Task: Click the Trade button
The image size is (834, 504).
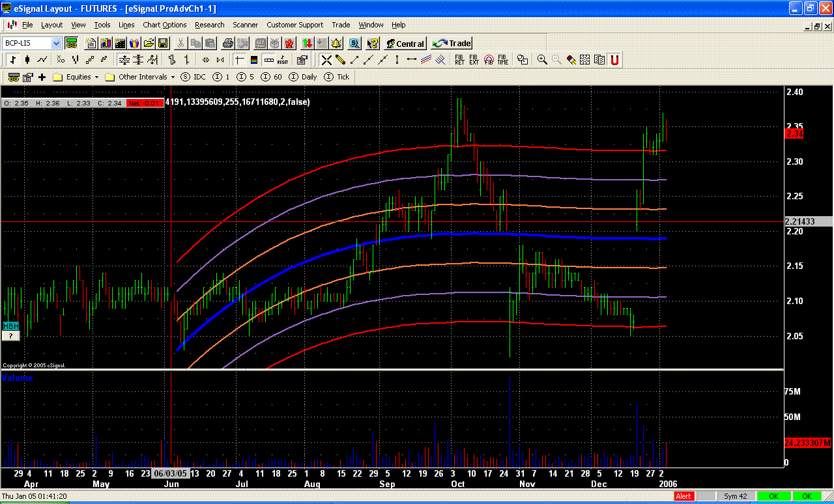Action: 452,44
